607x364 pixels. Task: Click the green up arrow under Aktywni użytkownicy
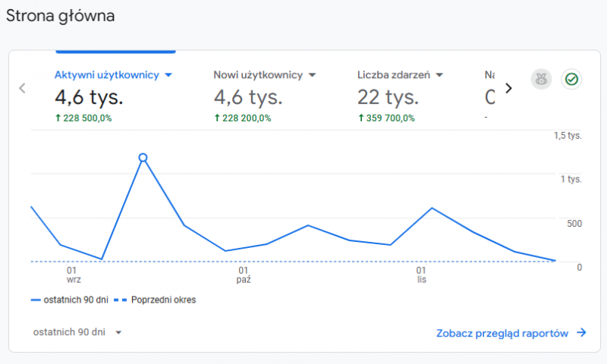pos(58,118)
